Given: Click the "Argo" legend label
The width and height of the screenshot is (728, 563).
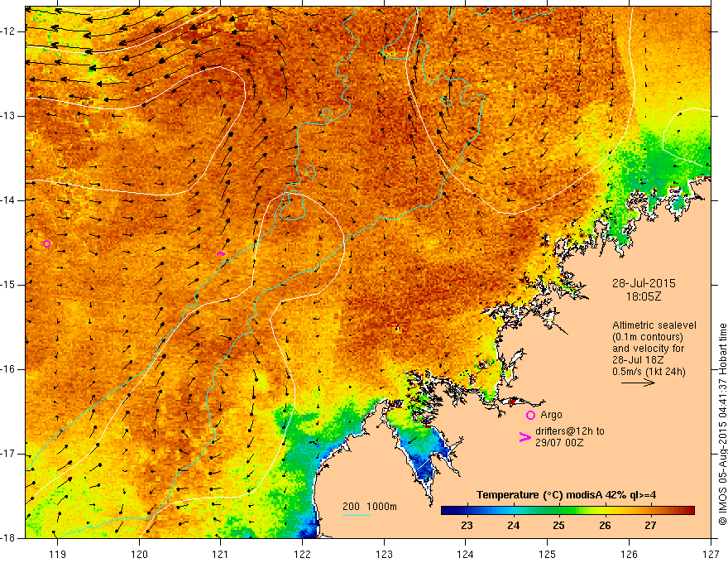Looking at the screenshot, I should pyautogui.click(x=551, y=415).
